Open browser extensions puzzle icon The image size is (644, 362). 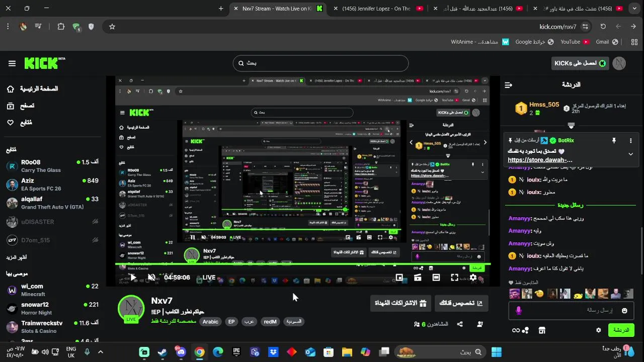[61, 27]
